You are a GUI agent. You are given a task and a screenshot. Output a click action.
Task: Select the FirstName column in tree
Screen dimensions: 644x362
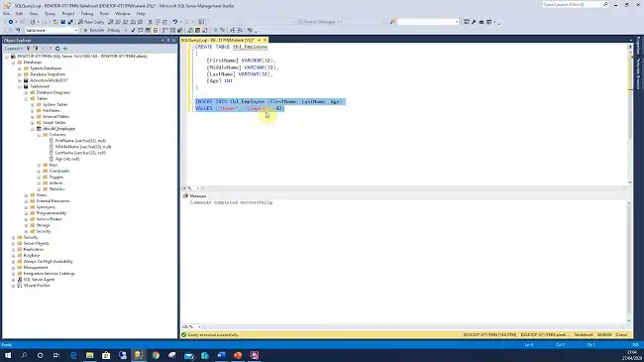[80, 141]
